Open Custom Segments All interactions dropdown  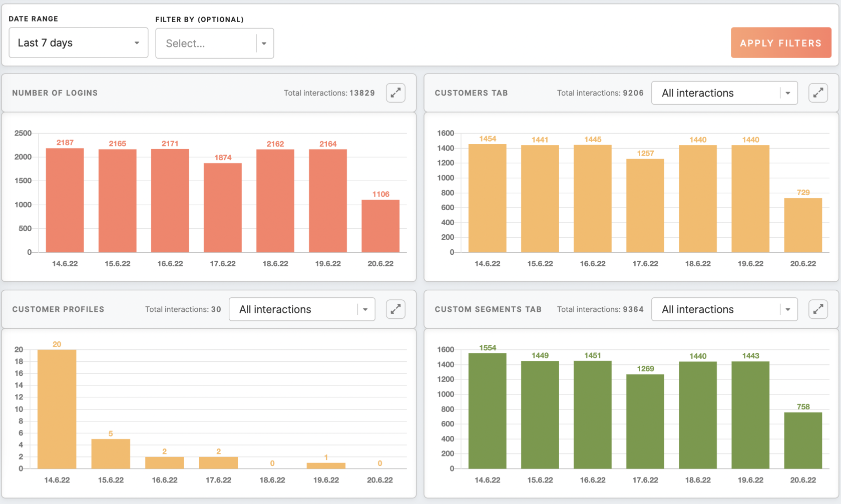click(x=724, y=309)
